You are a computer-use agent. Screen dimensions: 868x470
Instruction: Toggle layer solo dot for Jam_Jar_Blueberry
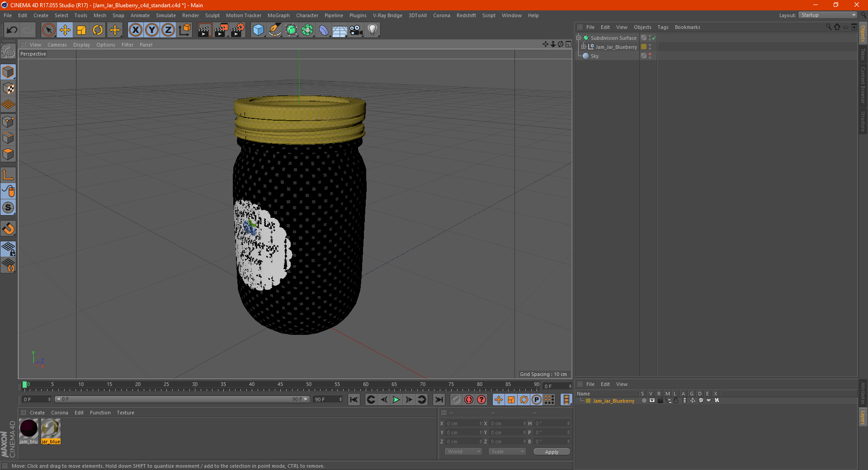pyautogui.click(x=644, y=401)
